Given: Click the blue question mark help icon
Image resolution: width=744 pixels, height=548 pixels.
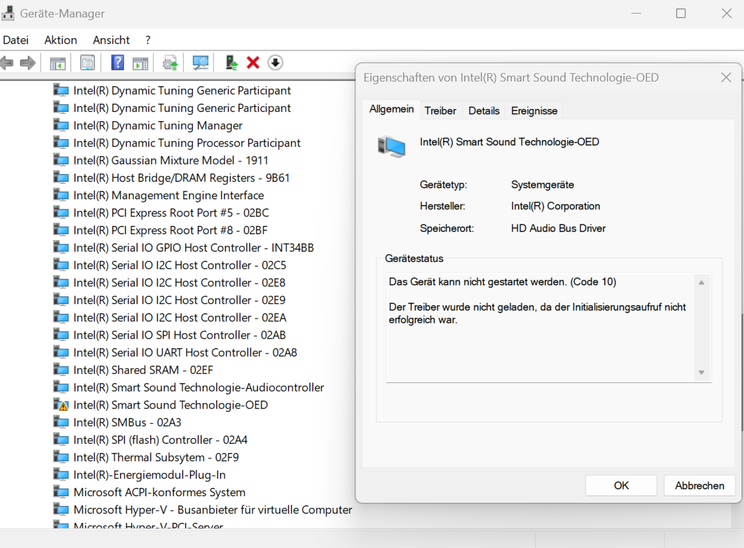Looking at the screenshot, I should click(117, 63).
